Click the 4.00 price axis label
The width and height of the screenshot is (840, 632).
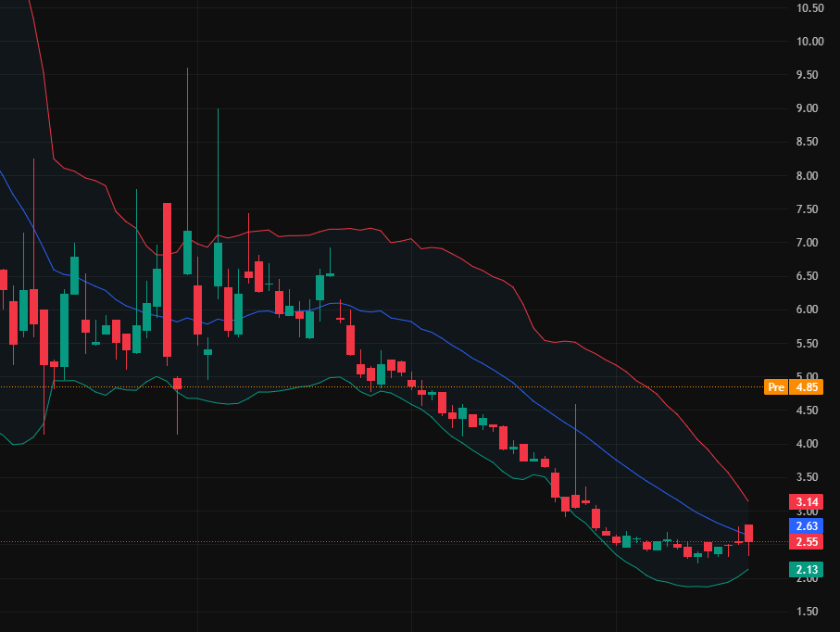point(807,444)
